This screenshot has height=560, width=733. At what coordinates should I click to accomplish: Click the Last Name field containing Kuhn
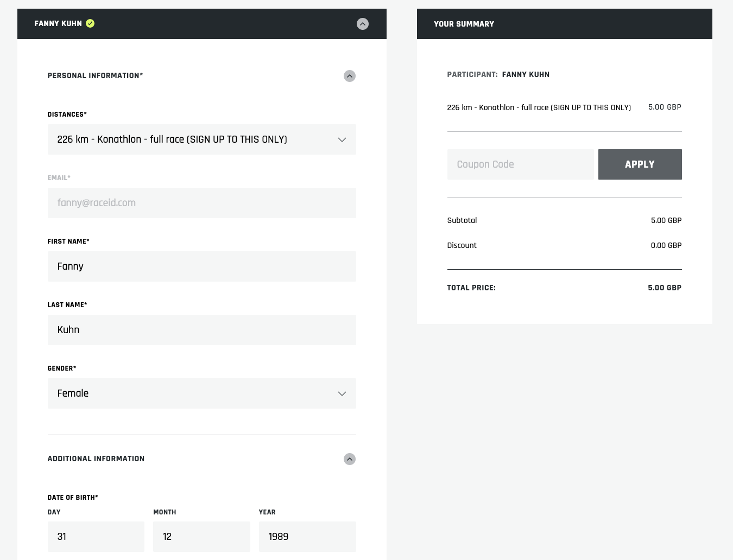[x=202, y=330]
